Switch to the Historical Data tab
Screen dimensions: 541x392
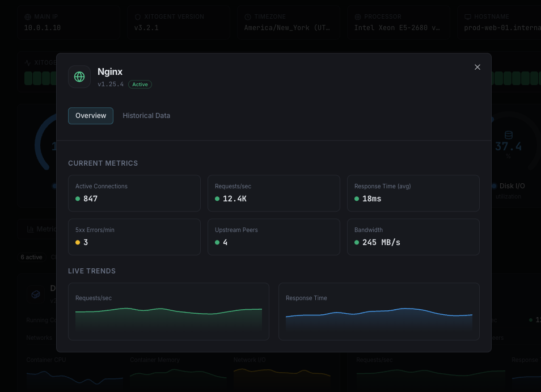[146, 116]
